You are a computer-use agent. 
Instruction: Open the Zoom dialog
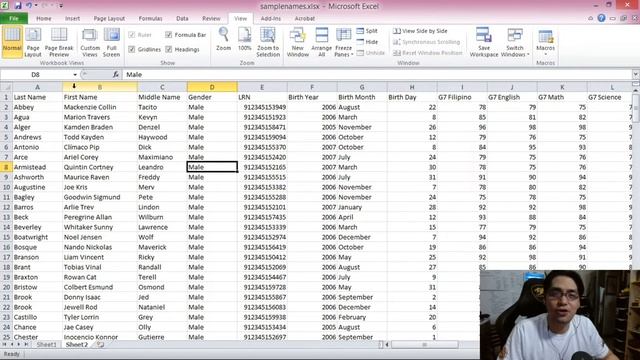[223, 39]
